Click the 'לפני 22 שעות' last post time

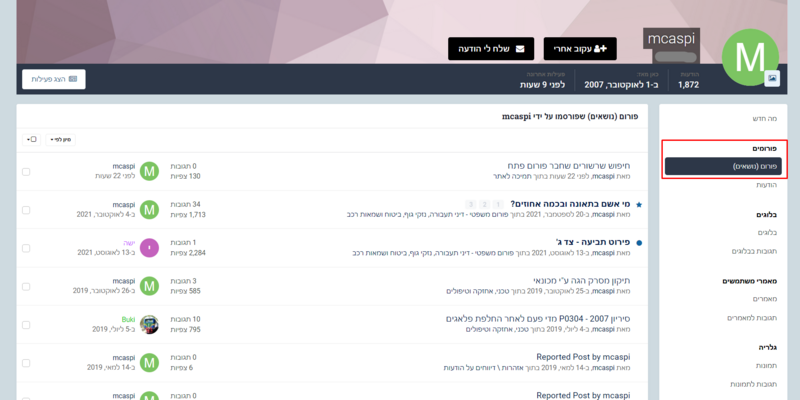click(115, 176)
